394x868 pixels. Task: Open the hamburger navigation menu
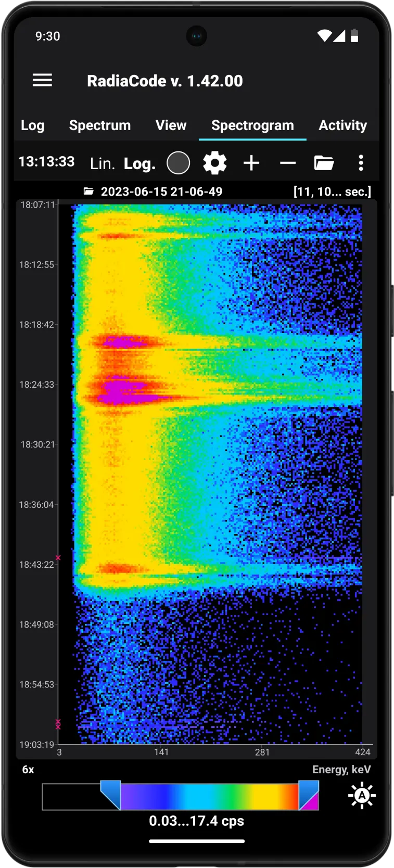coord(42,80)
